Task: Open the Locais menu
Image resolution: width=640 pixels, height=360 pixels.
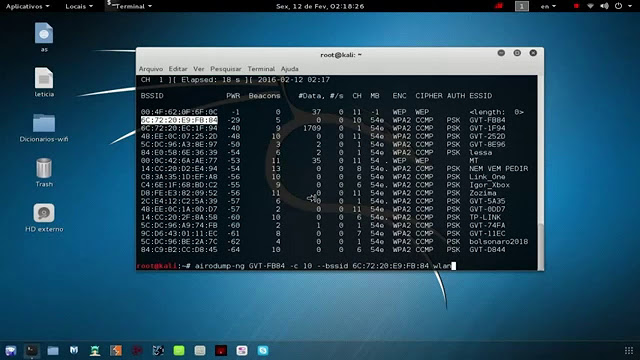Action: coord(79,6)
